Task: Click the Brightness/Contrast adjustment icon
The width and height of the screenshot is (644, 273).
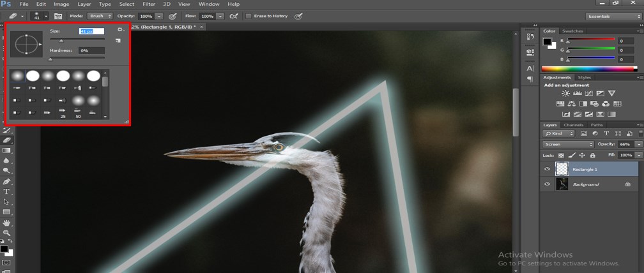Action: [565, 93]
